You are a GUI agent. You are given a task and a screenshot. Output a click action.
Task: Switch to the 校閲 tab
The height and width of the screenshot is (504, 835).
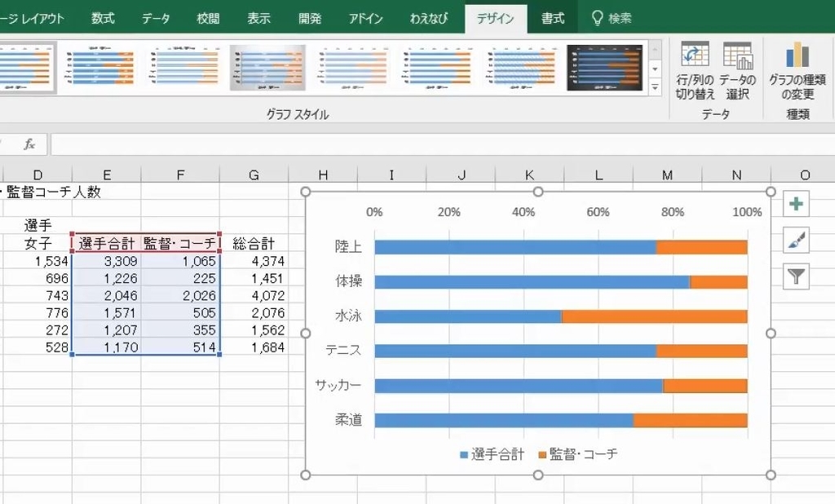coord(206,16)
